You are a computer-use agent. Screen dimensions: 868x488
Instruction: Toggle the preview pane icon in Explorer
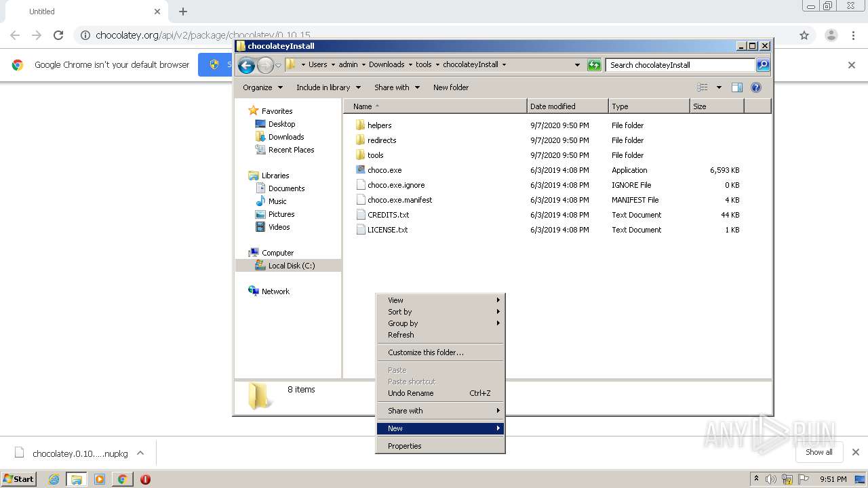(x=737, y=87)
